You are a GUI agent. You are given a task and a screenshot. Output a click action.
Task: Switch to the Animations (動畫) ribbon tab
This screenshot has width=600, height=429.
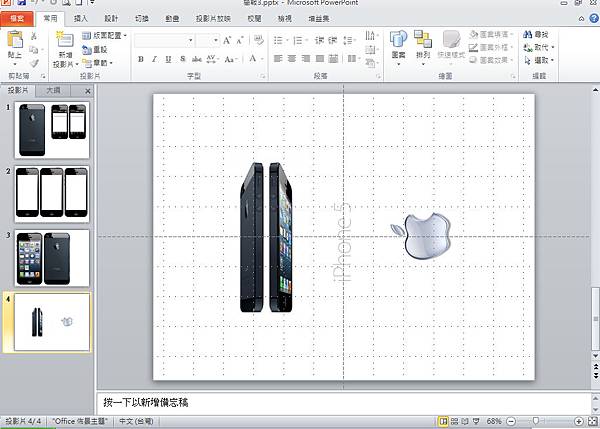coord(172,18)
